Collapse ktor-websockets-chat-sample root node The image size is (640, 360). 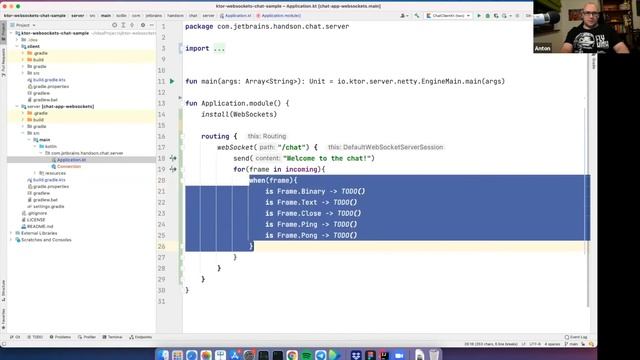(x=11, y=33)
